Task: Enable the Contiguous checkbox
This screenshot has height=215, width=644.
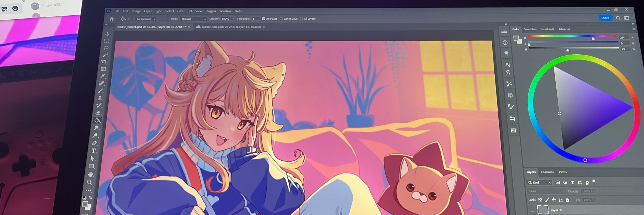Action: click(x=281, y=18)
